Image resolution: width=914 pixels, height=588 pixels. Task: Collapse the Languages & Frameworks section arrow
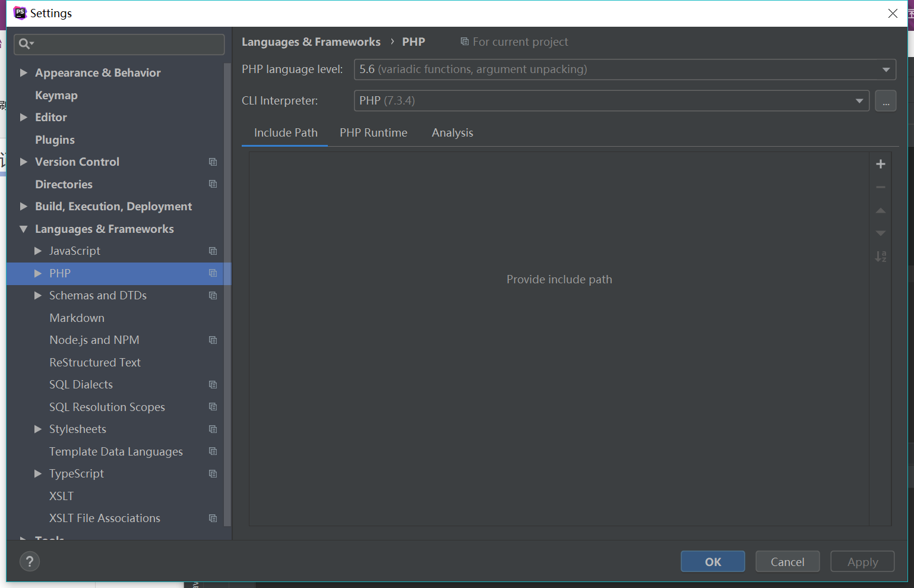tap(24, 229)
